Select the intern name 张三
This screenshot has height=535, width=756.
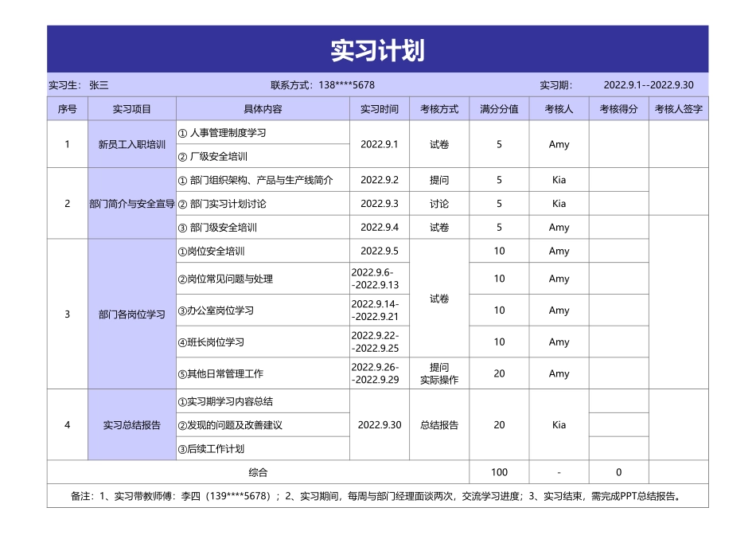click(99, 85)
